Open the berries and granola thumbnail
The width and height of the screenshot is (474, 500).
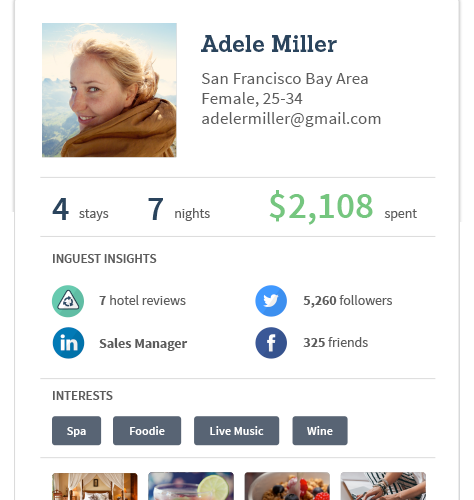click(x=287, y=486)
